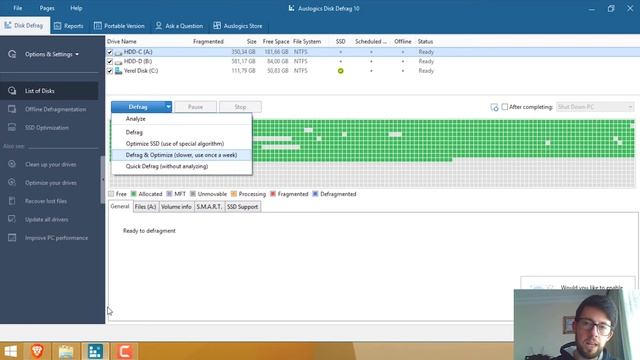Click the Fragmented red legend swatch
Screen dimensions: 640x360
click(x=273, y=194)
